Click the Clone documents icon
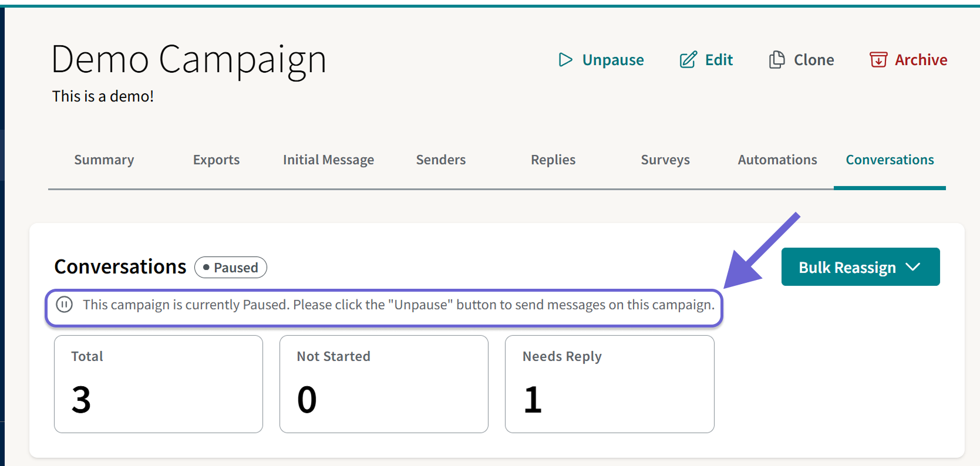 (777, 60)
